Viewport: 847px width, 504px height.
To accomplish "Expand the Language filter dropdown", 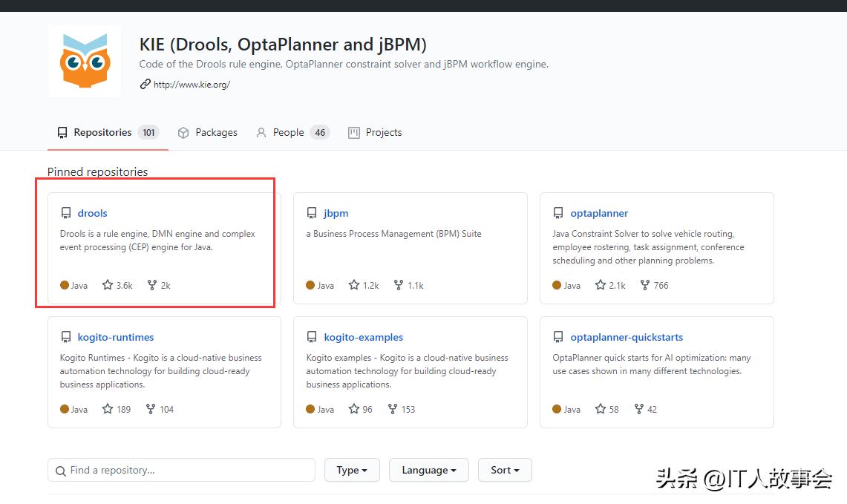I will point(428,470).
